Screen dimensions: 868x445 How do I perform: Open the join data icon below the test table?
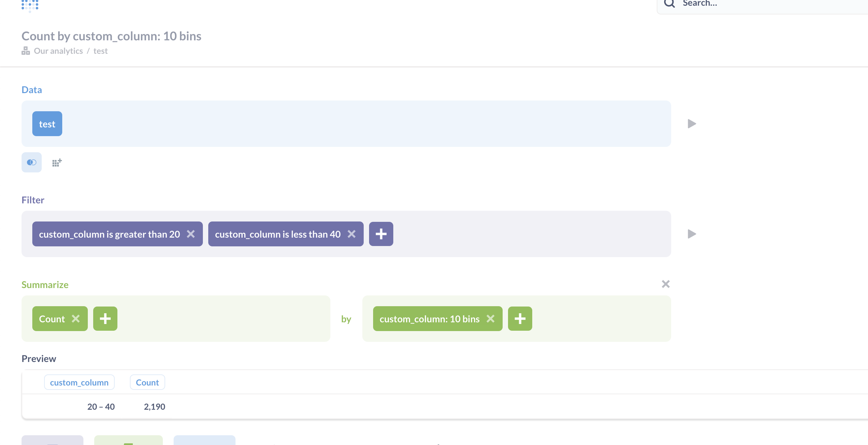coord(31,162)
